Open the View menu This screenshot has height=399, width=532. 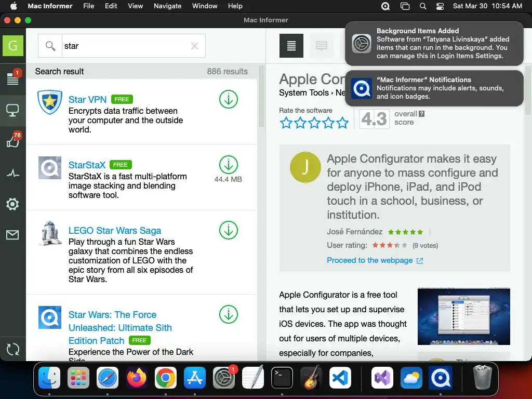[136, 6]
